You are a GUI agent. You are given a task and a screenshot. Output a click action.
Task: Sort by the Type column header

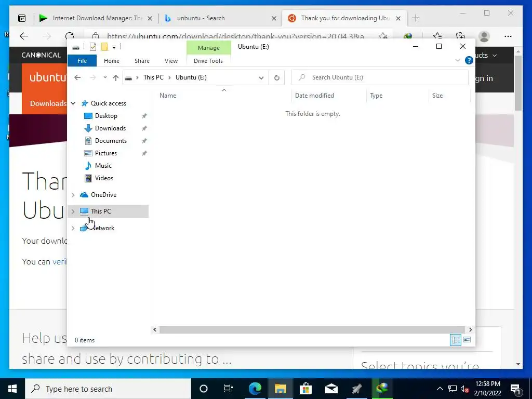[376, 96]
